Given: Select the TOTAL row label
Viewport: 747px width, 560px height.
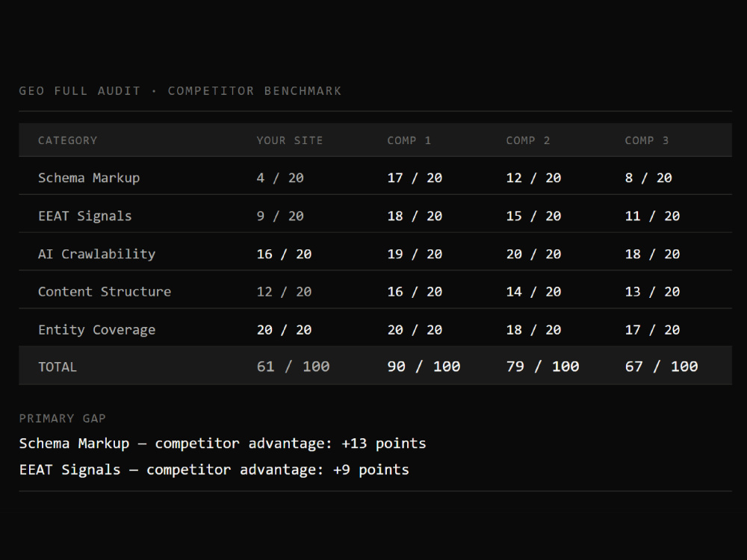Looking at the screenshot, I should (58, 367).
